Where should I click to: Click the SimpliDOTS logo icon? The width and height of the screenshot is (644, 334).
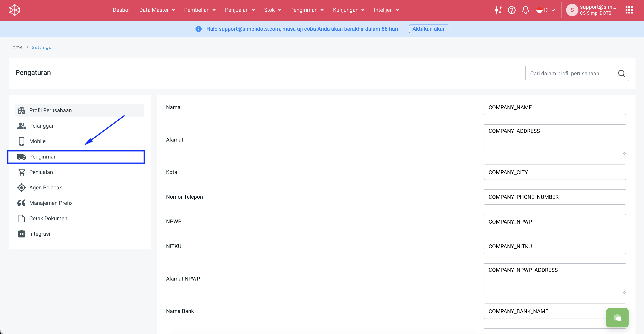15,10
